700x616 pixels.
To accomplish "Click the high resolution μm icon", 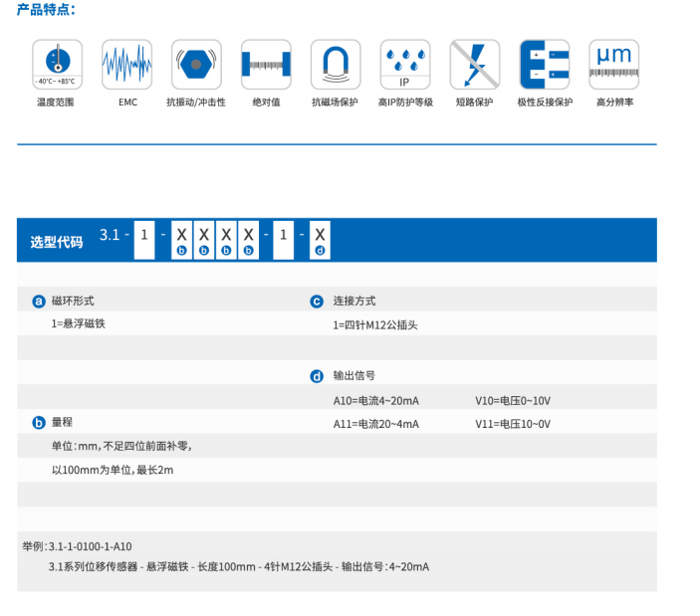I will (x=614, y=65).
